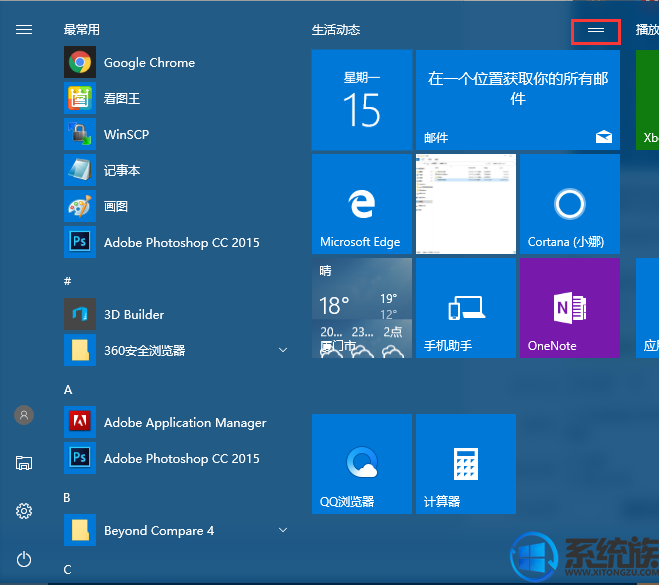The height and width of the screenshot is (585, 659).
Task: Open Adobe Photoshop CC 2015 under 最常用
Action: coord(177,242)
